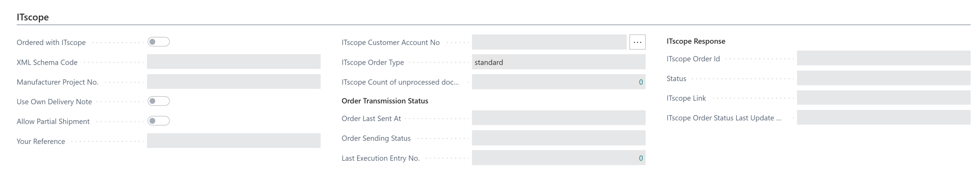Turn on Allow Partial Shipment toggle
Screen dimensions: 980x182
[x=158, y=121]
